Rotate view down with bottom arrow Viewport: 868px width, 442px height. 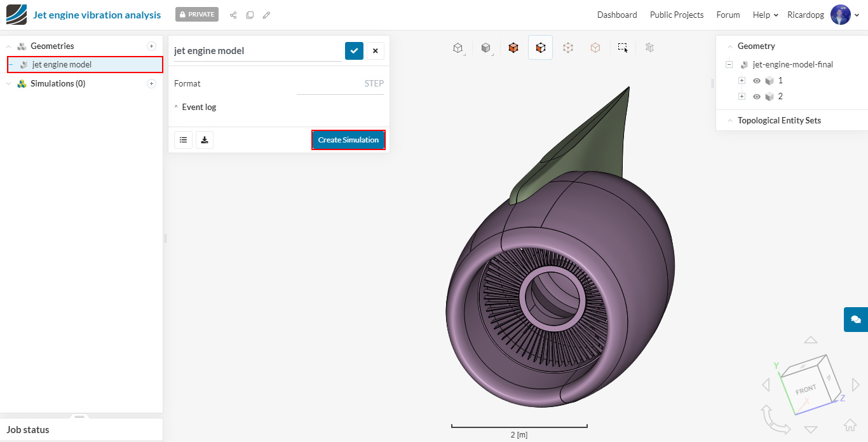[811, 429]
